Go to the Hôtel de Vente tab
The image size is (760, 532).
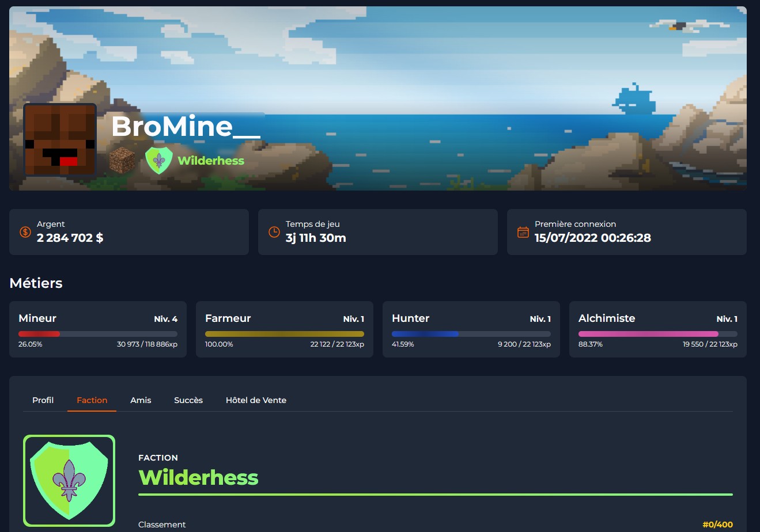[x=256, y=400]
